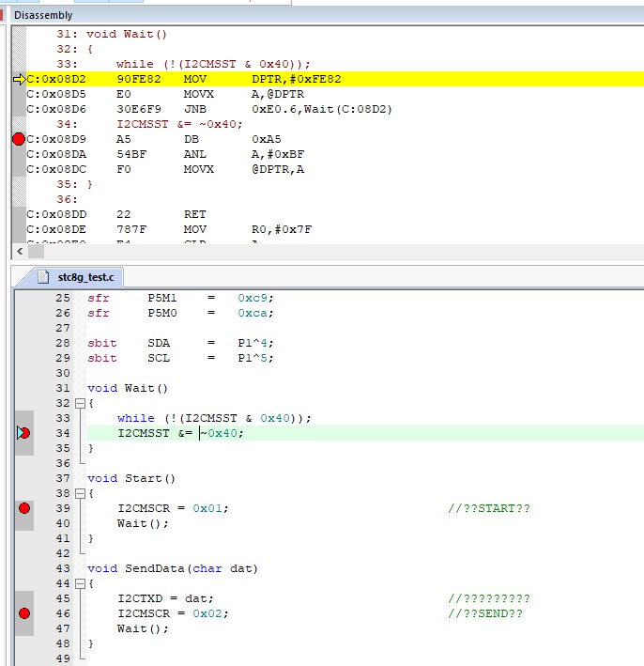Remove breakpoint on line 46 I2CMSCR = 0x02
Image resolution: width=644 pixels, height=666 pixels.
pyautogui.click(x=24, y=613)
